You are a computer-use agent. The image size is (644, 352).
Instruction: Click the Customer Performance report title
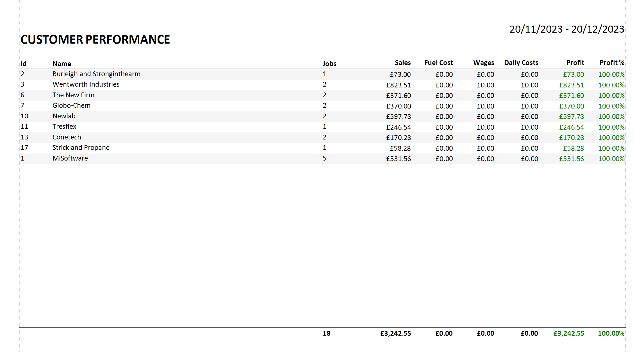point(95,40)
